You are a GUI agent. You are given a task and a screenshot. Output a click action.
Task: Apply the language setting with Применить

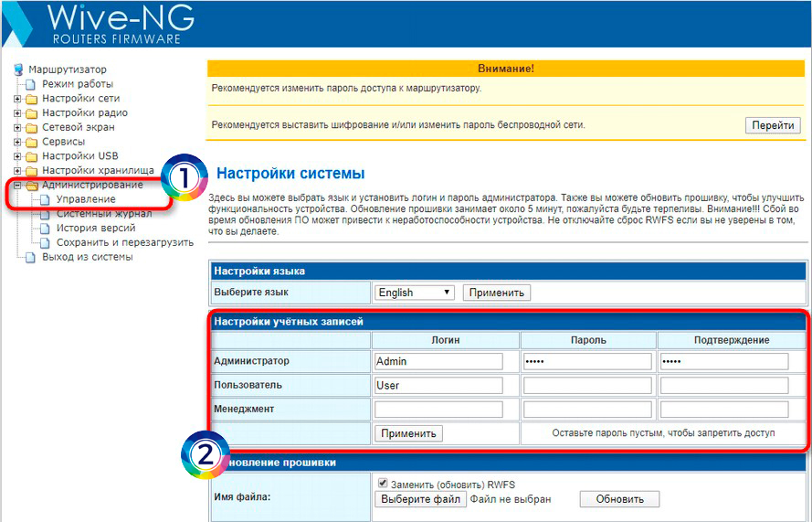coord(497,293)
